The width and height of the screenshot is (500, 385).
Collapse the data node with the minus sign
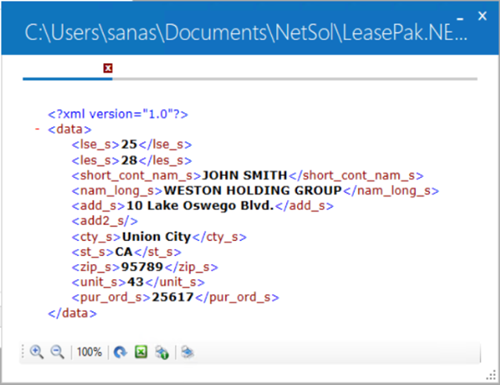tap(38, 129)
